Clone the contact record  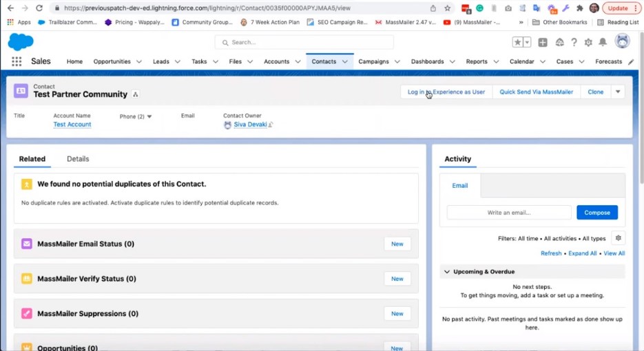[x=596, y=92]
